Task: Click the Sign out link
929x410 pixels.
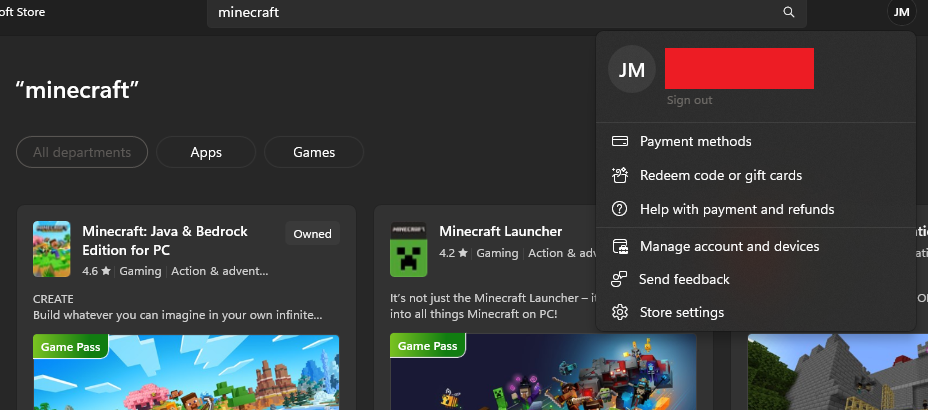Action: point(689,100)
